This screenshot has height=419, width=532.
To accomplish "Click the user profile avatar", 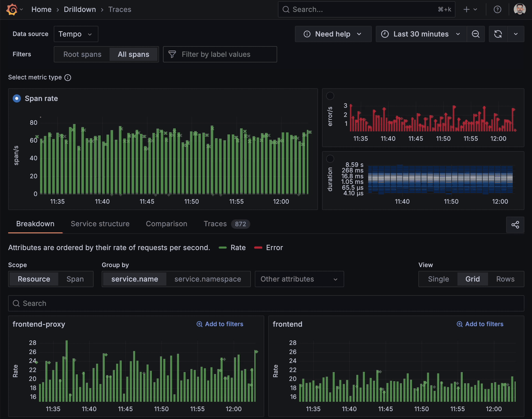I will point(520,10).
